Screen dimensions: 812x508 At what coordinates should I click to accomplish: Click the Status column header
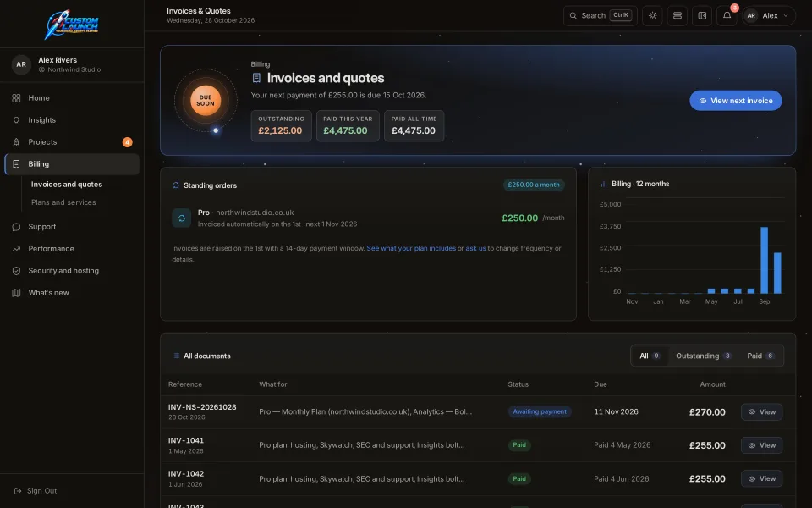[x=518, y=384]
